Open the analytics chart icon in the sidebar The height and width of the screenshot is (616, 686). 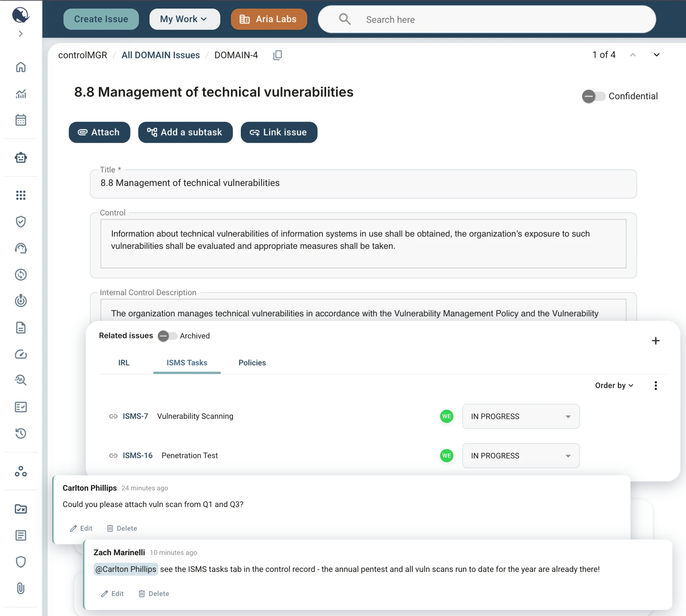21,94
